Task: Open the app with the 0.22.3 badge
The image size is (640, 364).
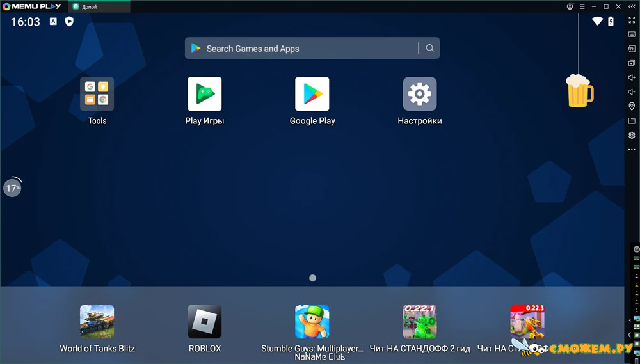Action: (x=527, y=322)
